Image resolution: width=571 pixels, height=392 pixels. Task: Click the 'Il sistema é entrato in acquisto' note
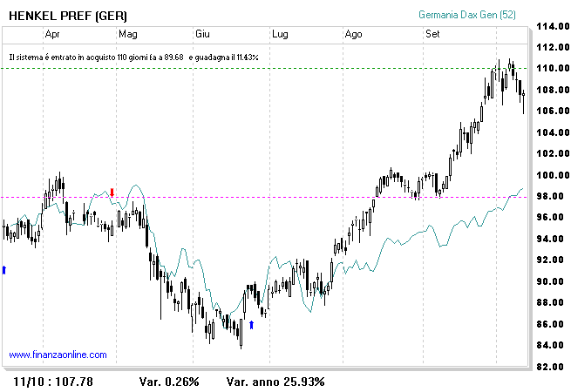click(x=133, y=57)
